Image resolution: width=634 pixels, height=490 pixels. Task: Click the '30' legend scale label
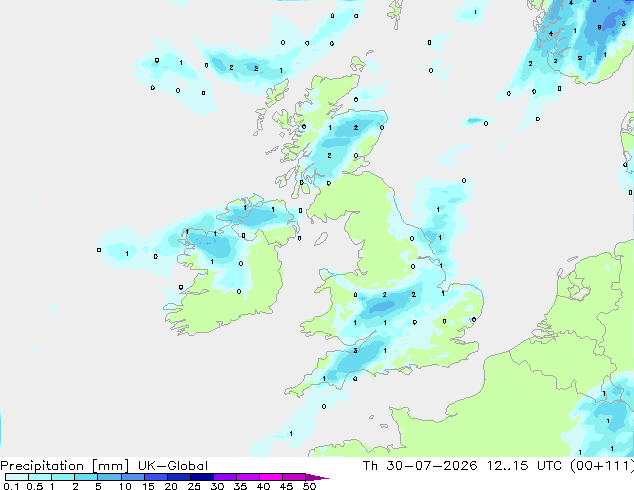(217, 486)
